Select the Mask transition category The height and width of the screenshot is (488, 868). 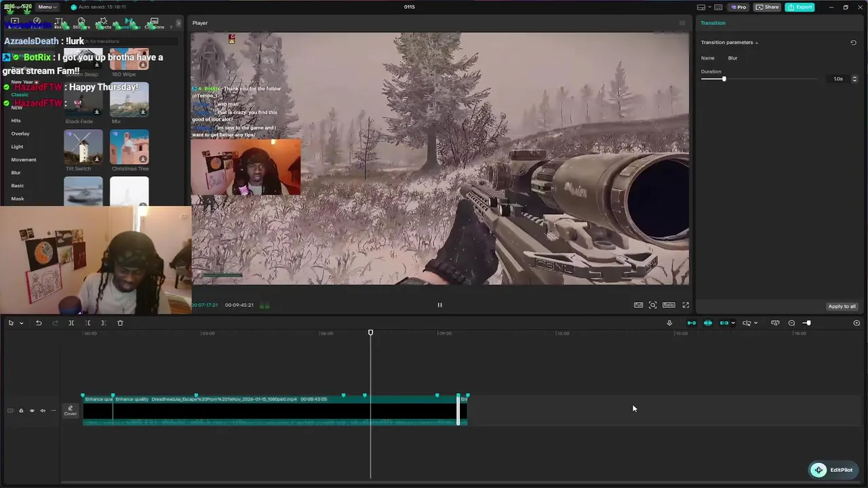pyautogui.click(x=18, y=199)
